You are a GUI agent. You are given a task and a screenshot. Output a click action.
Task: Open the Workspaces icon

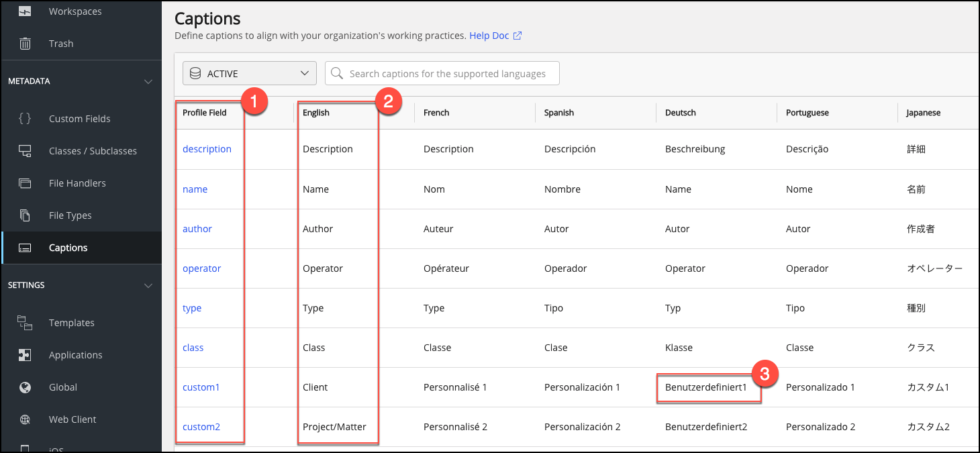(25, 11)
